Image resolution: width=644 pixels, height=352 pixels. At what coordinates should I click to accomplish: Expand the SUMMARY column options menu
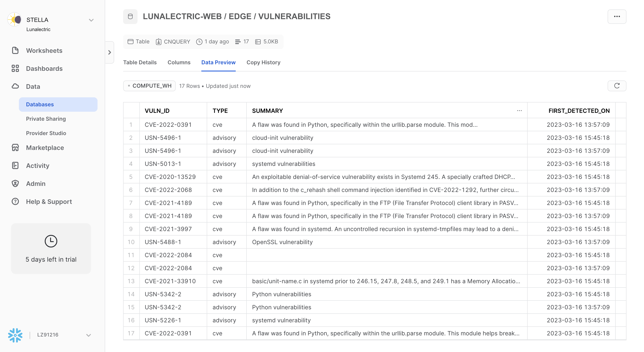(520, 111)
